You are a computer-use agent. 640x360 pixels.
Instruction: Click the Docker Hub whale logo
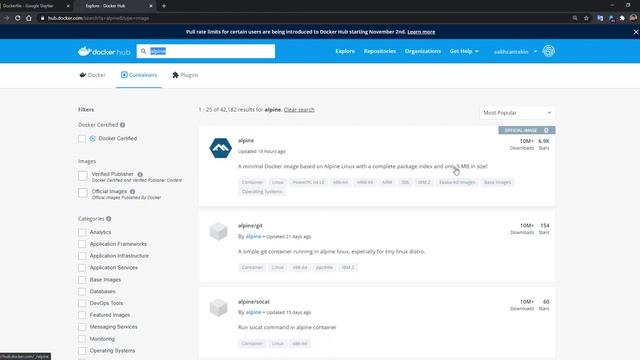[104, 51]
